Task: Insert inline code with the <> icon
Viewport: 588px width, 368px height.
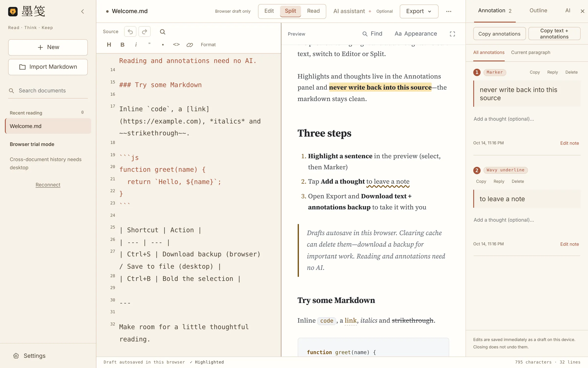Action: point(176,45)
